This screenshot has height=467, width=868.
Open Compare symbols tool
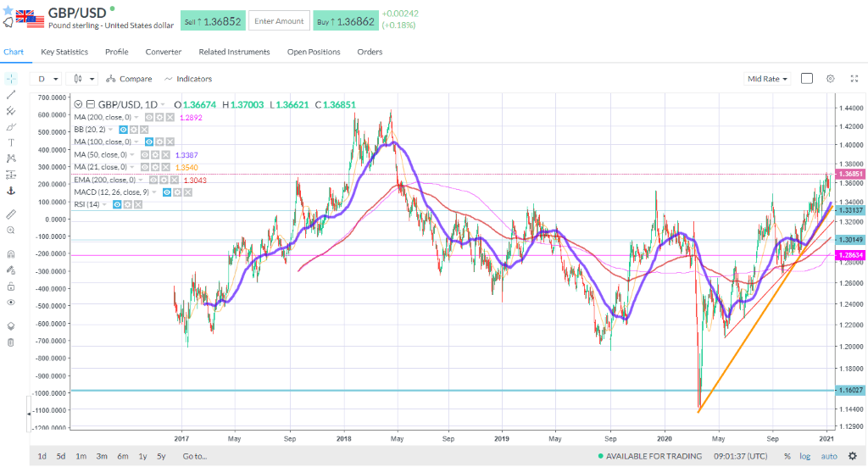(129, 79)
